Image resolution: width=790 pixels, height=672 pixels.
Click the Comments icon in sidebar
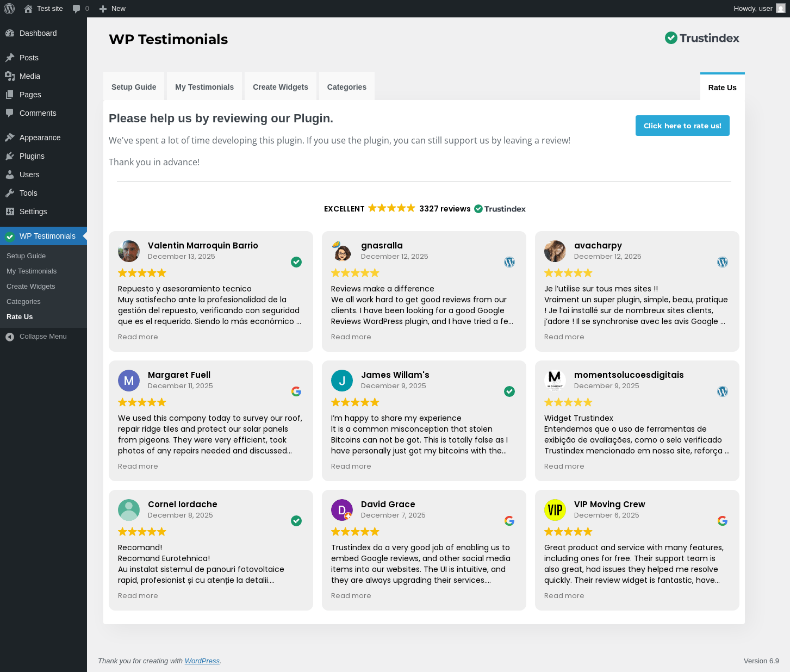10,113
